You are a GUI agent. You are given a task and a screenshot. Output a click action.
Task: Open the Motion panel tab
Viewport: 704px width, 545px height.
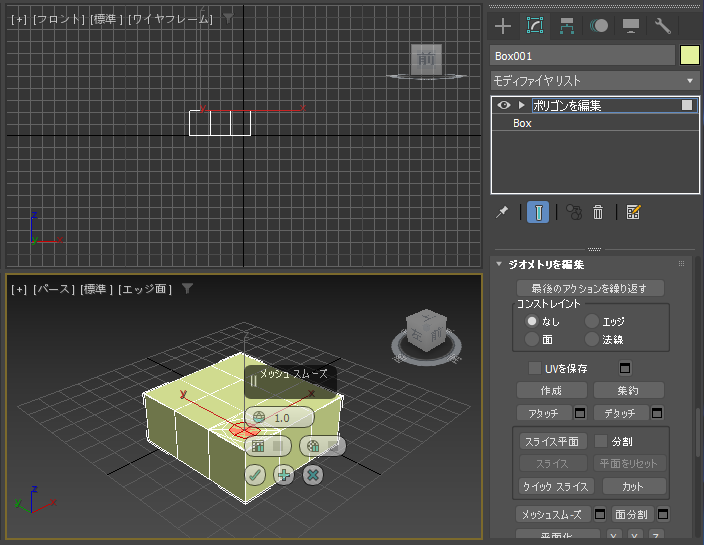(x=599, y=26)
